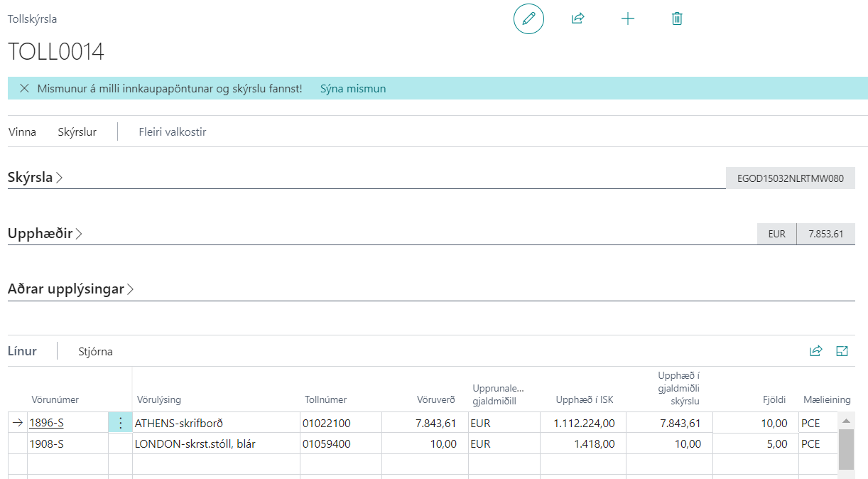Click the share icon in header
The width and height of the screenshot is (868, 479).
point(577,19)
